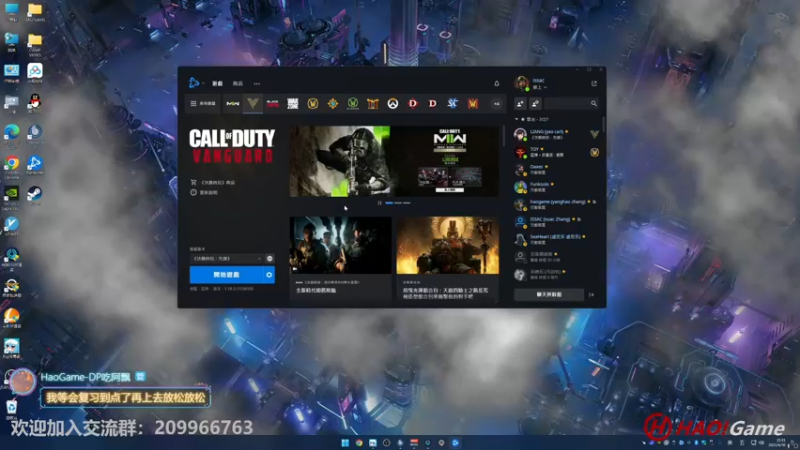Viewport: 800px width, 450px height.
Task: Click the add friend icon
Action: coord(520,104)
